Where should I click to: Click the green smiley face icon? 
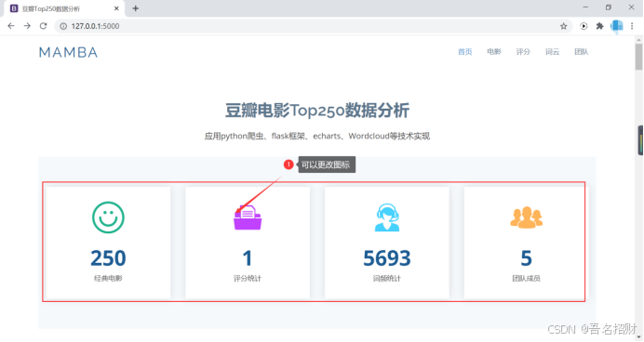coord(108,217)
